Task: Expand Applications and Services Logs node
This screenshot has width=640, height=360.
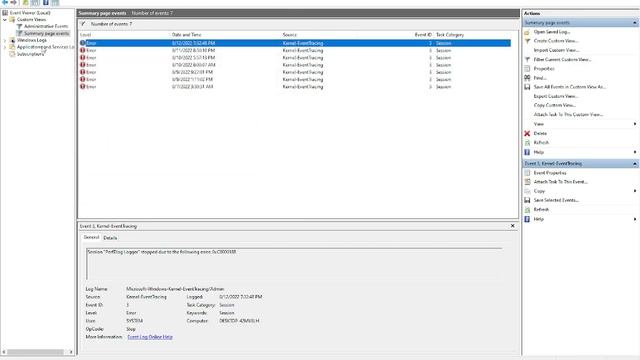Action: click(x=5, y=47)
